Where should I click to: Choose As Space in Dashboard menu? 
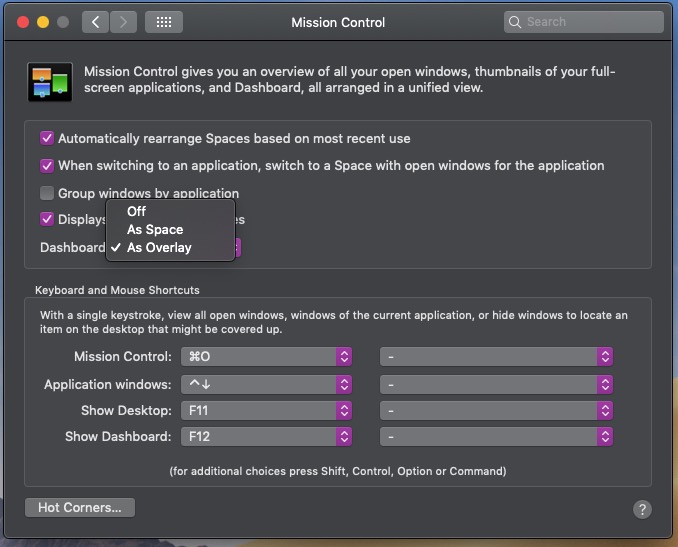[170, 230]
